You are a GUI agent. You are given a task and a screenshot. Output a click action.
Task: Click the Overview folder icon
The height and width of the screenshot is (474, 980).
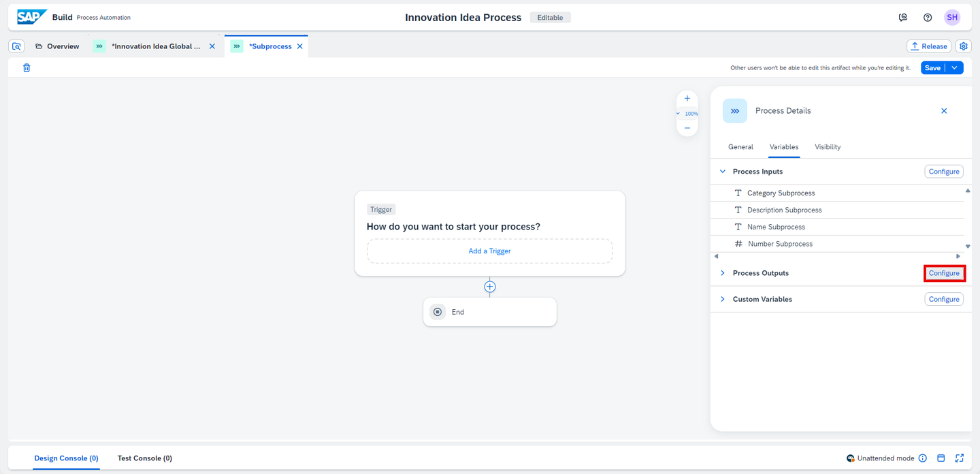39,46
